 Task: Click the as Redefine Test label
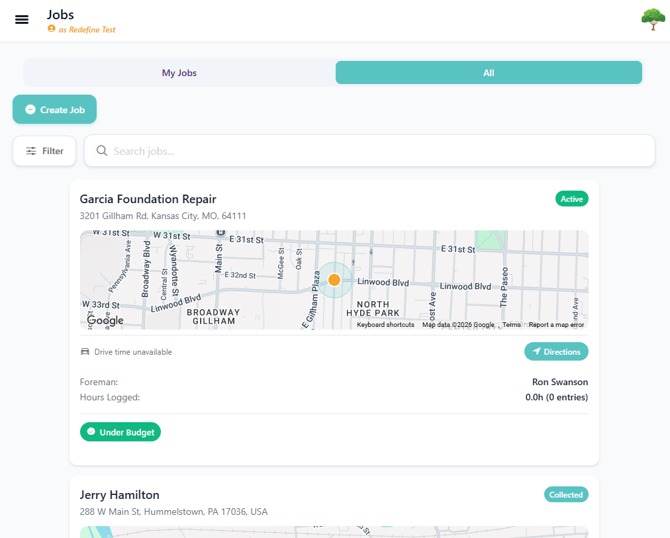pos(87,29)
